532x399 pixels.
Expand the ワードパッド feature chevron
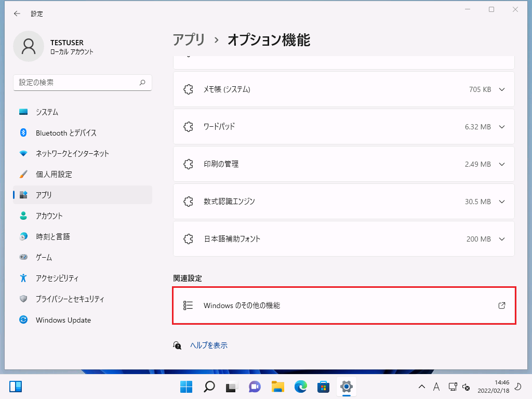pos(501,127)
